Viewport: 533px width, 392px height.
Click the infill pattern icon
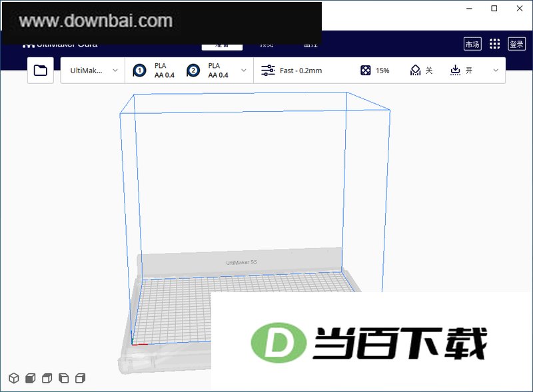[365, 71]
